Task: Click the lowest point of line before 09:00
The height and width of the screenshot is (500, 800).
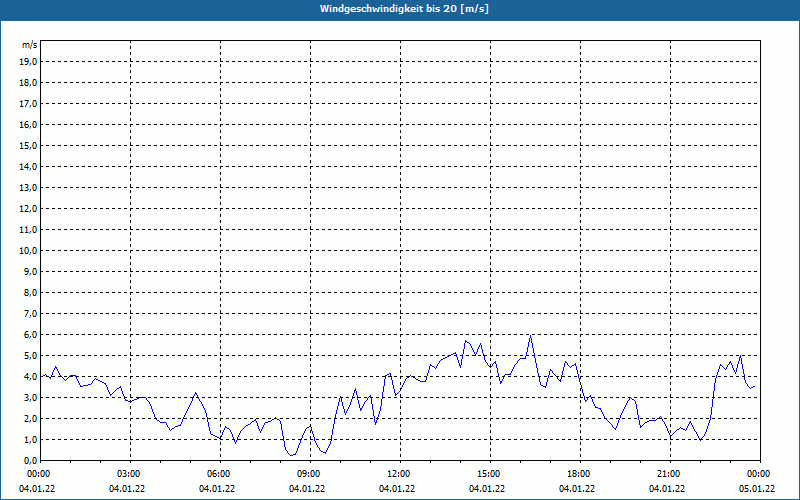Action: tap(291, 456)
